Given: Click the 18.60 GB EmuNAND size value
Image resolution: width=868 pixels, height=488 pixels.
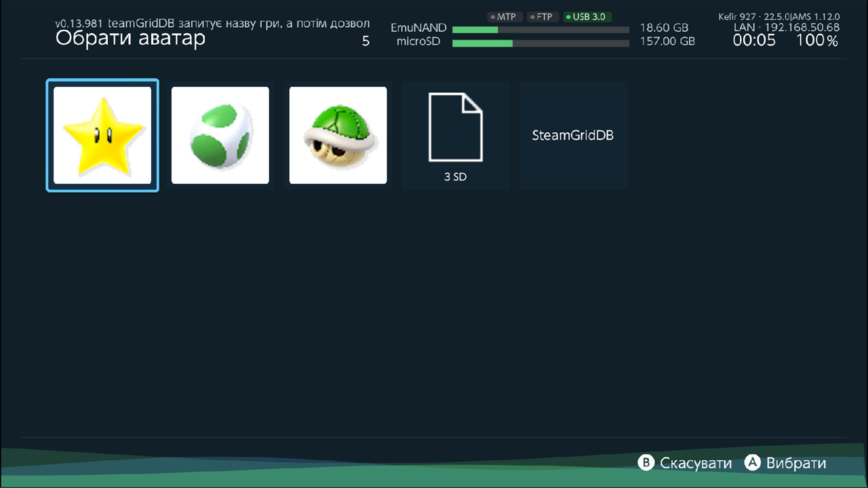Looking at the screenshot, I should [x=664, y=28].
